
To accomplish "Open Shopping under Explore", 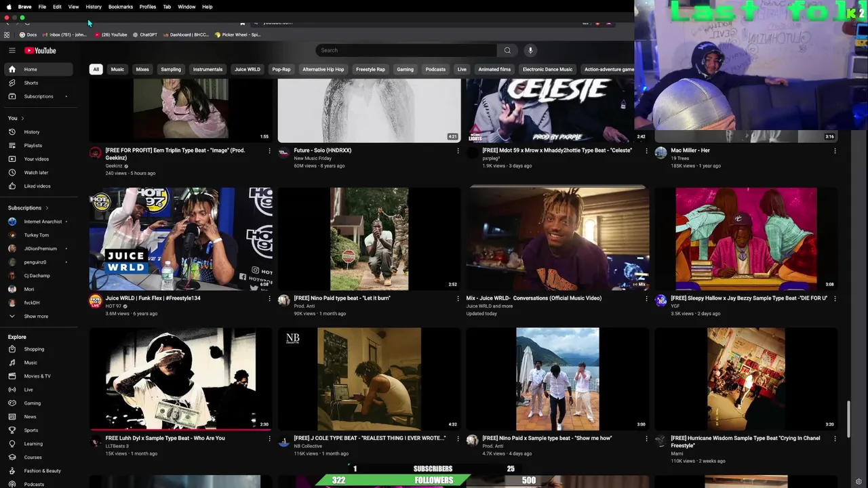I will click(38, 349).
